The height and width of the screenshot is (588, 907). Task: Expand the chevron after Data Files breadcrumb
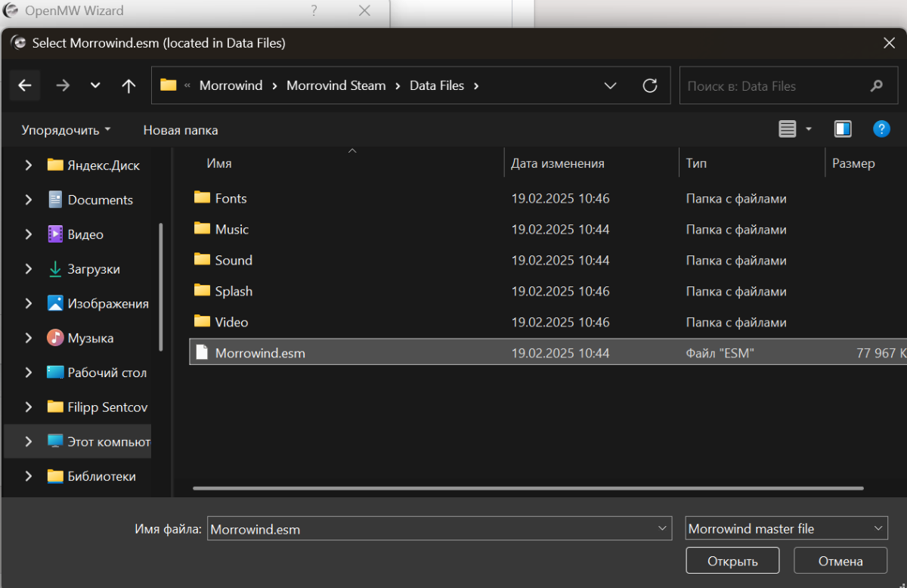coord(476,85)
